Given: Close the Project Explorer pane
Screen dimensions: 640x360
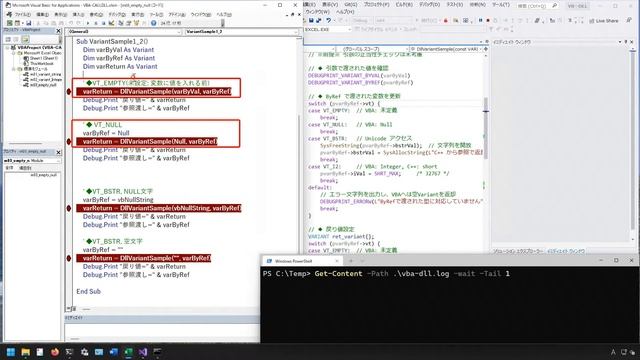Looking at the screenshot, I should click(58, 31).
